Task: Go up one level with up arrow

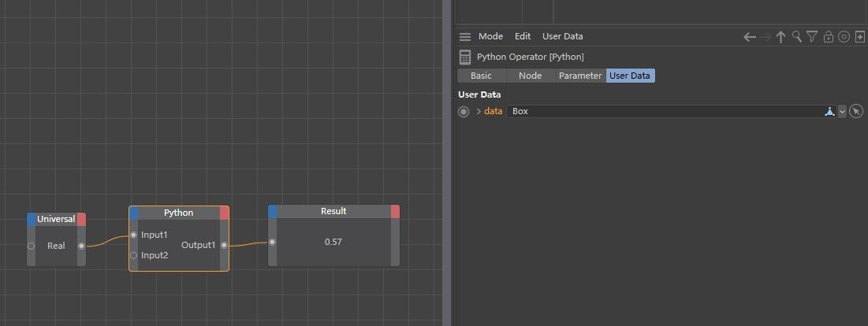Action: (780, 37)
